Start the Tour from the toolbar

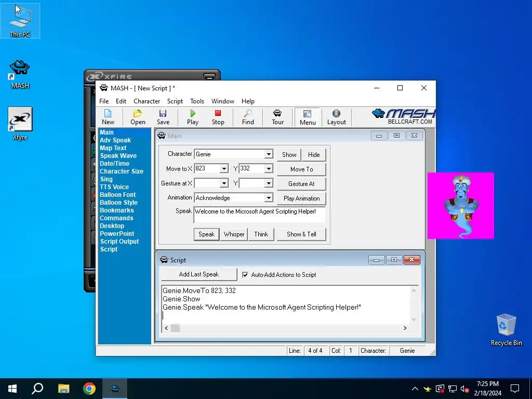277,117
